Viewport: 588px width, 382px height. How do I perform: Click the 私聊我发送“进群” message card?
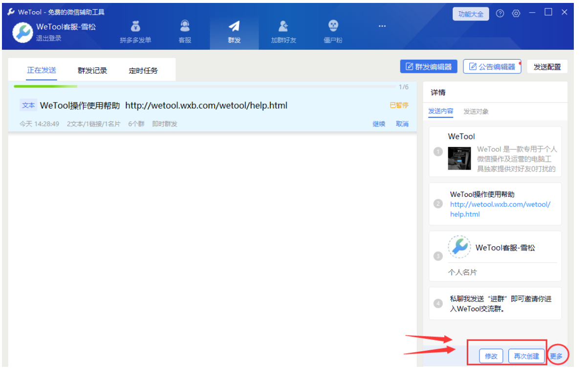[x=495, y=303]
